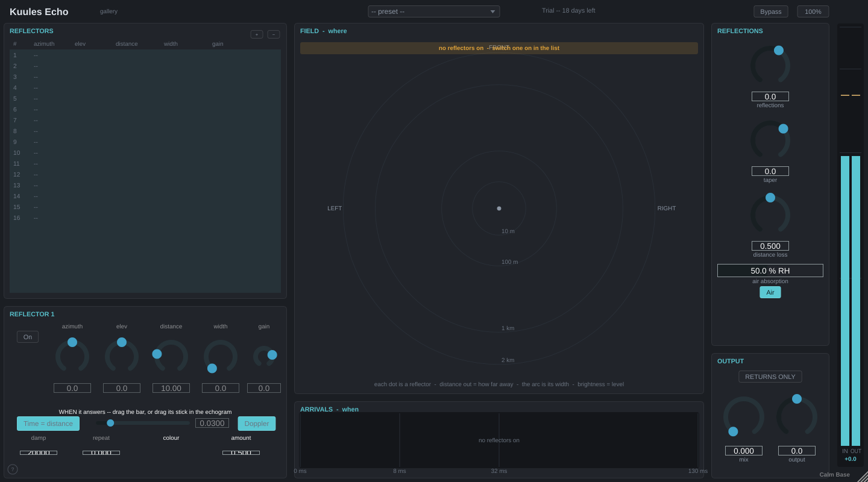This screenshot has height=482, width=868.
Task: Click the output knob
Action: (797, 415)
